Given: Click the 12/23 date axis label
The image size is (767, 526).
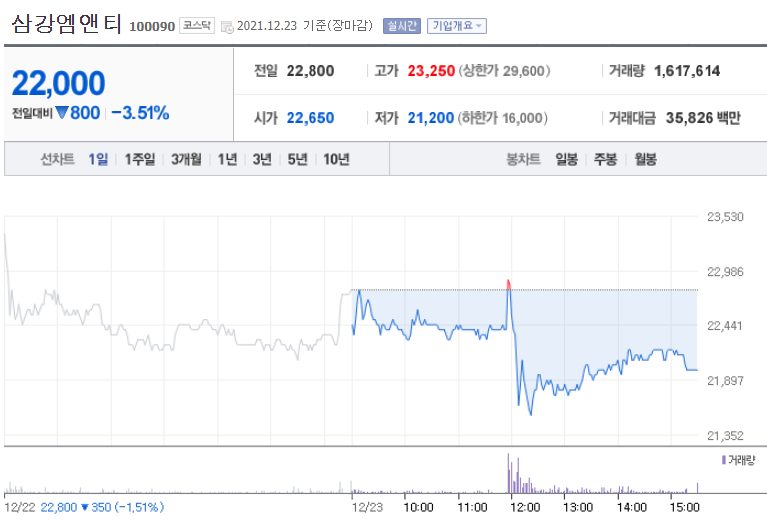Looking at the screenshot, I should click(367, 507).
